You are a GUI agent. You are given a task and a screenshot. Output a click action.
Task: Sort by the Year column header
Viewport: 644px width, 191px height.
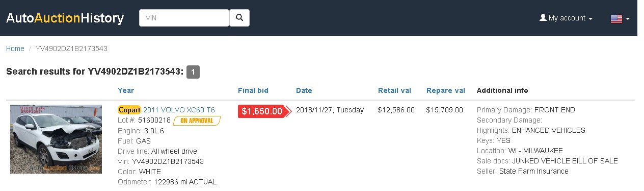point(126,90)
